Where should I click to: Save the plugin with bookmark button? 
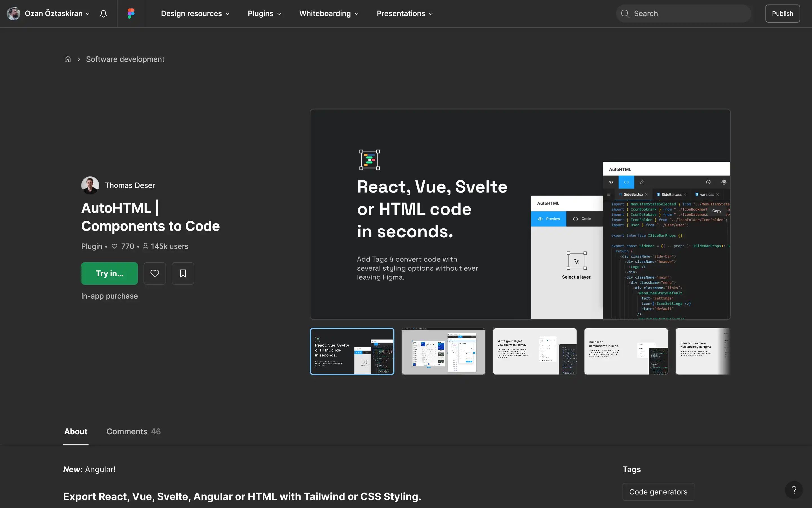183,273
